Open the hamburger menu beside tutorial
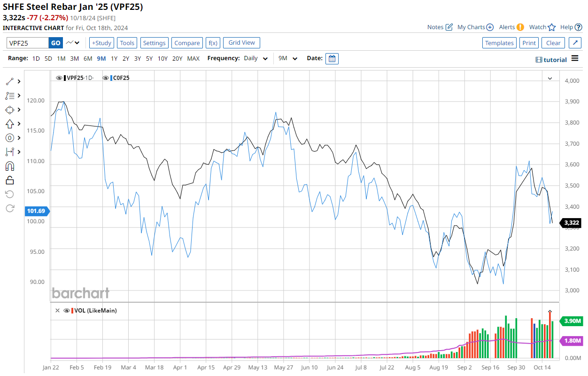 click(575, 59)
